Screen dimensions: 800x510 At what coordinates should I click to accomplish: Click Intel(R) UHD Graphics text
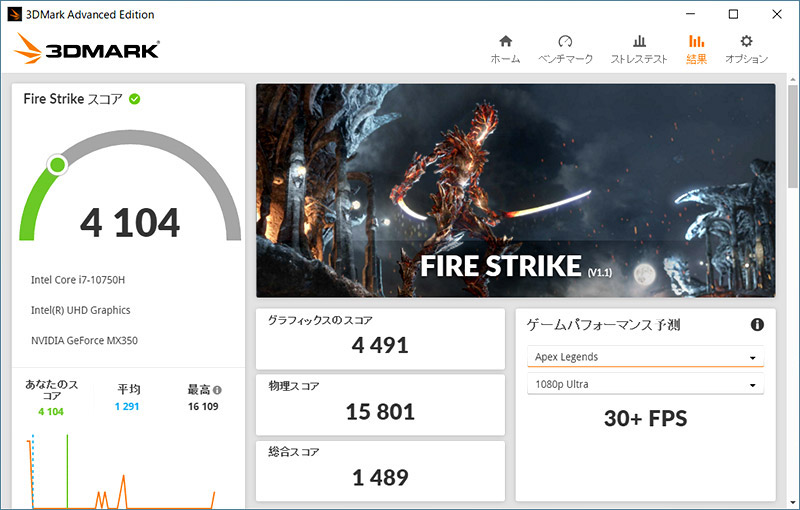coord(81,310)
